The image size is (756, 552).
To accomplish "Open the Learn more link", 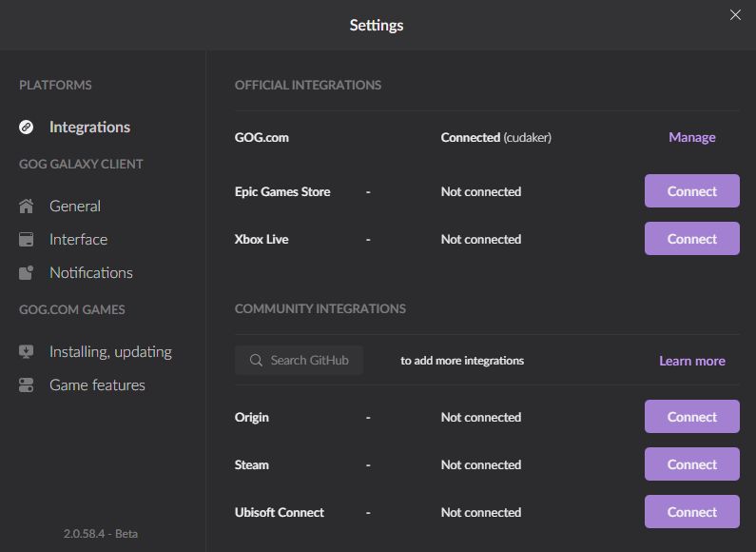I will click(692, 361).
